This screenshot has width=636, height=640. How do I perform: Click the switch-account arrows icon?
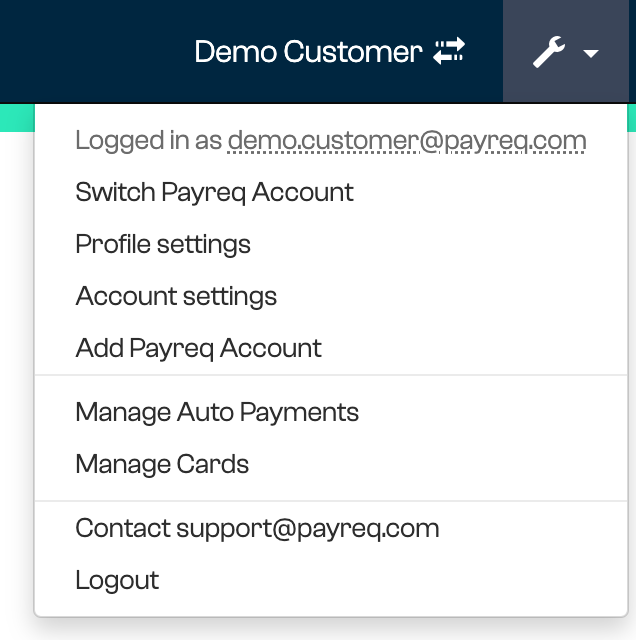(449, 51)
